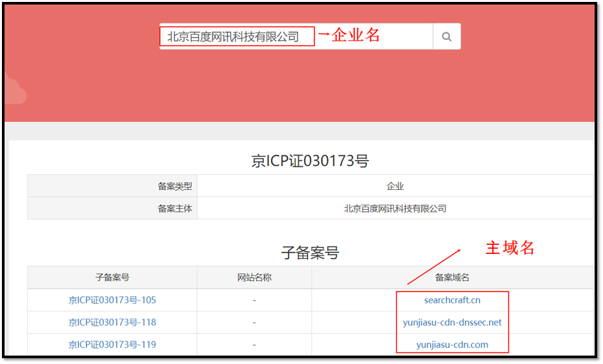Click the search field containing 北京百度网讯科技有限公司
603x364 pixels.
[296, 36]
